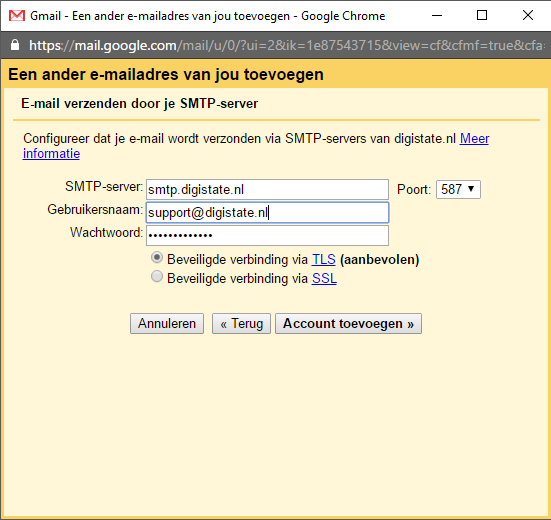Select the TLS secured connection radio button
The width and height of the screenshot is (551, 520).
157,258
